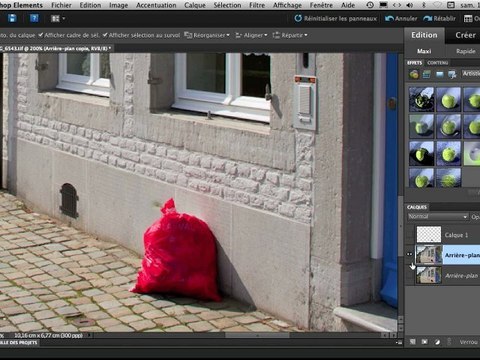Open the Image menu

118,5
